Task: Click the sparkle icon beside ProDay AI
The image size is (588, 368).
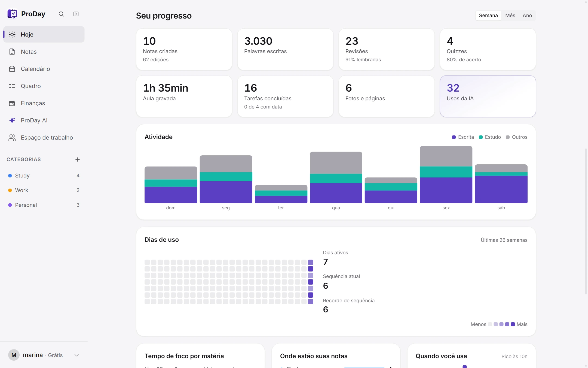Action: pos(12,120)
